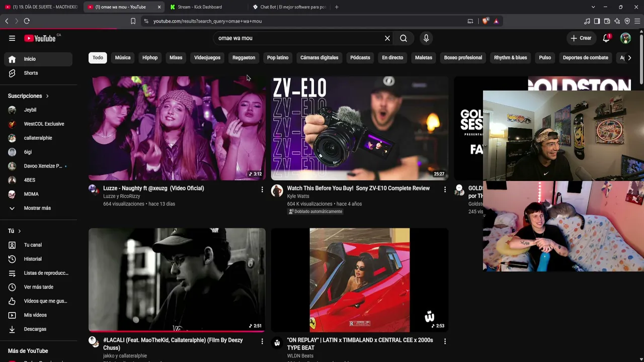Open Tu canal in the sidebar

38,245
